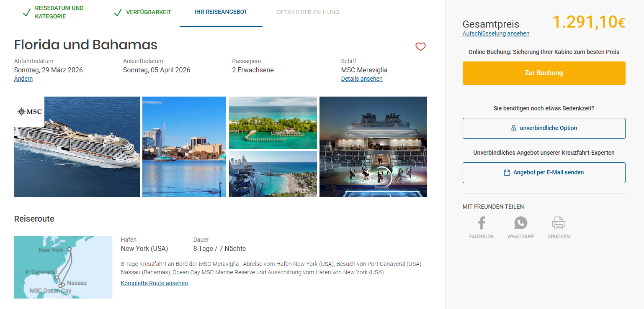Open Komplette Route ansehen link
The width and height of the screenshot is (644, 309).
click(x=154, y=283)
